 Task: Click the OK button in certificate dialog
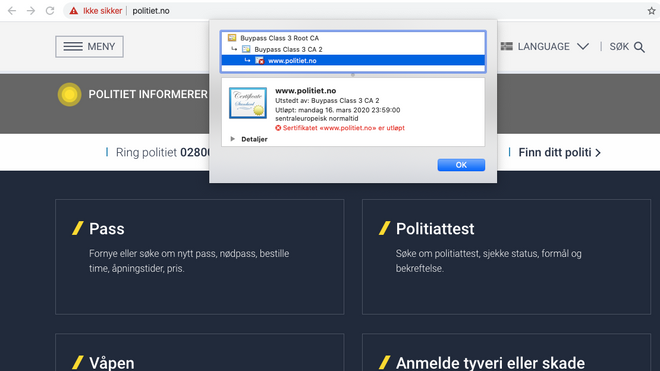461,165
